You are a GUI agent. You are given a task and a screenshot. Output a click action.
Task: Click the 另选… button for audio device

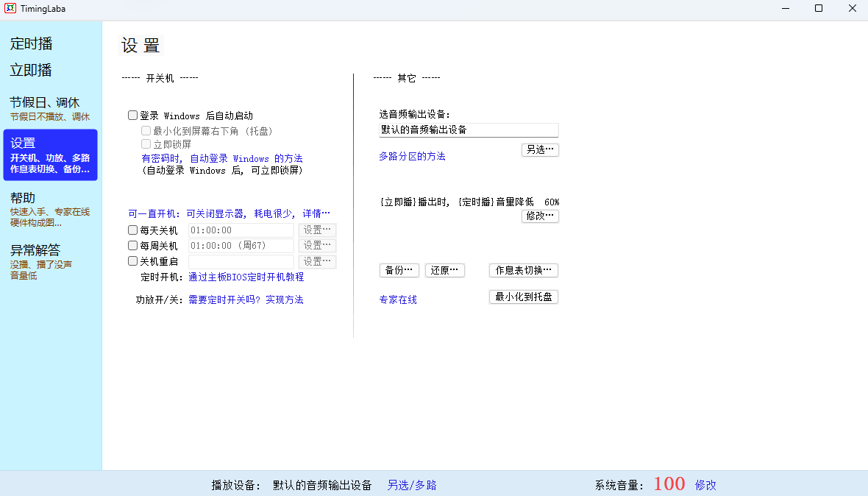(540, 149)
